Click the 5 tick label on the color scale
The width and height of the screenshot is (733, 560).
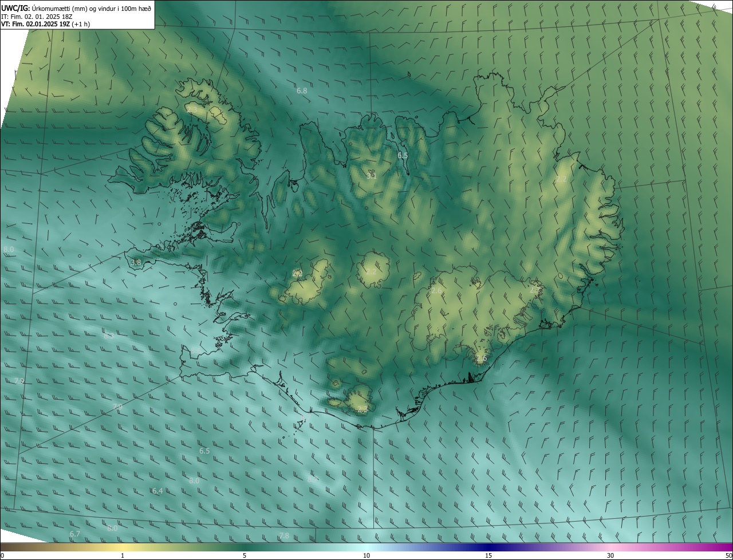245,555
